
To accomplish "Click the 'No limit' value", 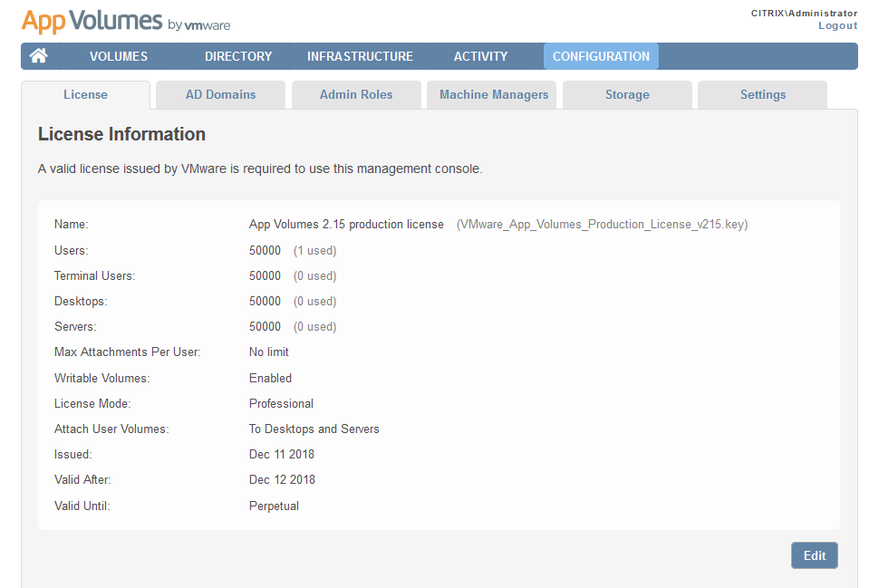I will 269,352.
